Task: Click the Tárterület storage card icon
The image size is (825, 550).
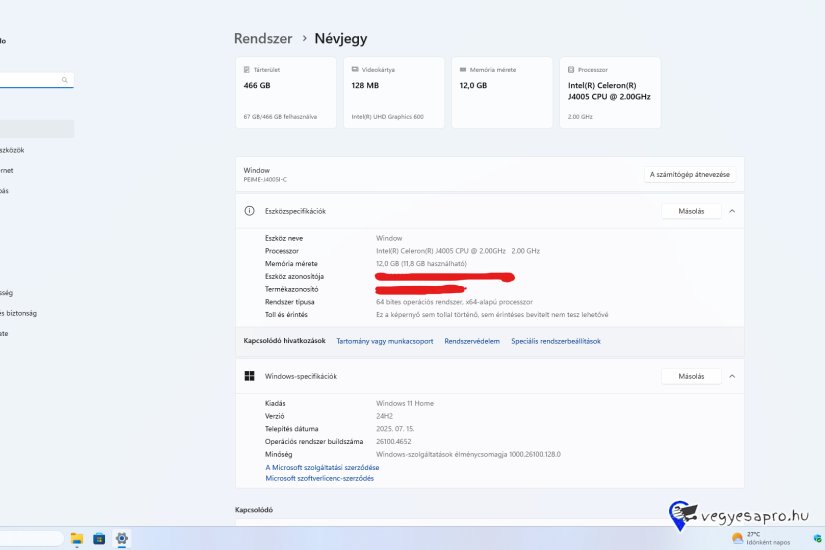Action: [x=247, y=70]
